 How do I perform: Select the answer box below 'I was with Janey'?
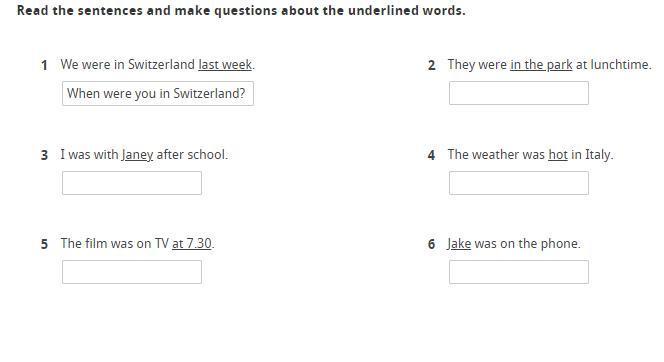click(132, 183)
